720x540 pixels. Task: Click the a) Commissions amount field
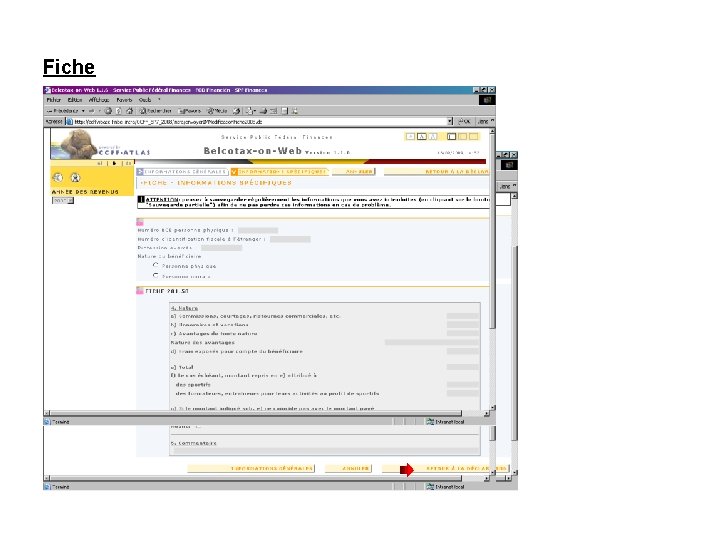click(462, 316)
